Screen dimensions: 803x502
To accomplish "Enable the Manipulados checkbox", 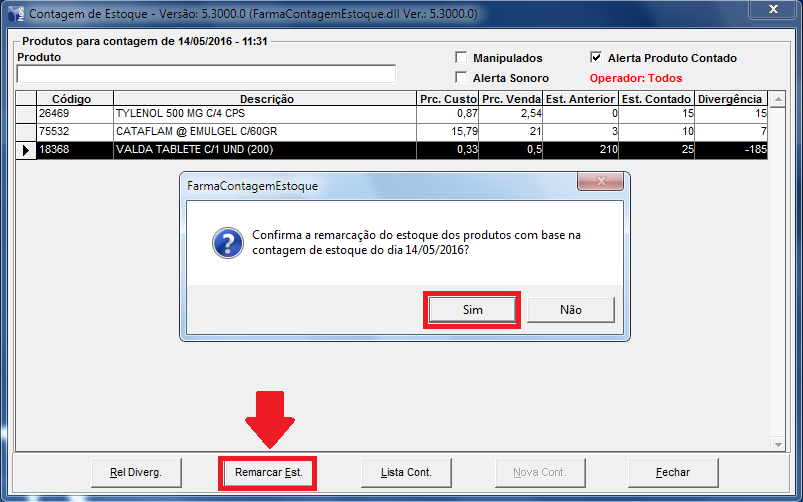I will [x=462, y=58].
